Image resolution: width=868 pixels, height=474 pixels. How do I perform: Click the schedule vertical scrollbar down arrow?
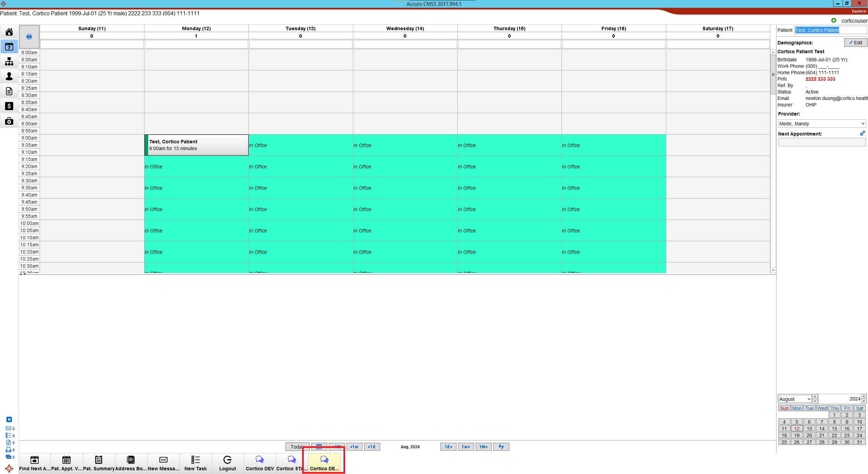773,270
